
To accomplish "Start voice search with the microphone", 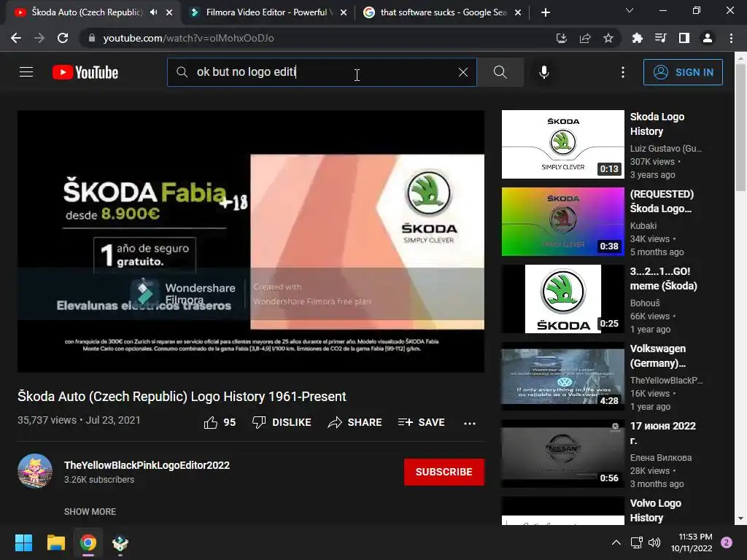I will point(543,72).
